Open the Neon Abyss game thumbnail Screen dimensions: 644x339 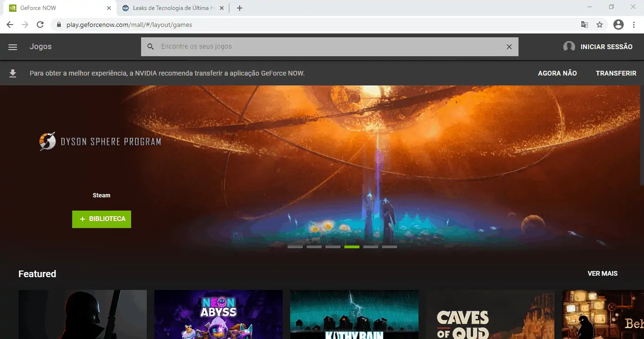[218, 314]
